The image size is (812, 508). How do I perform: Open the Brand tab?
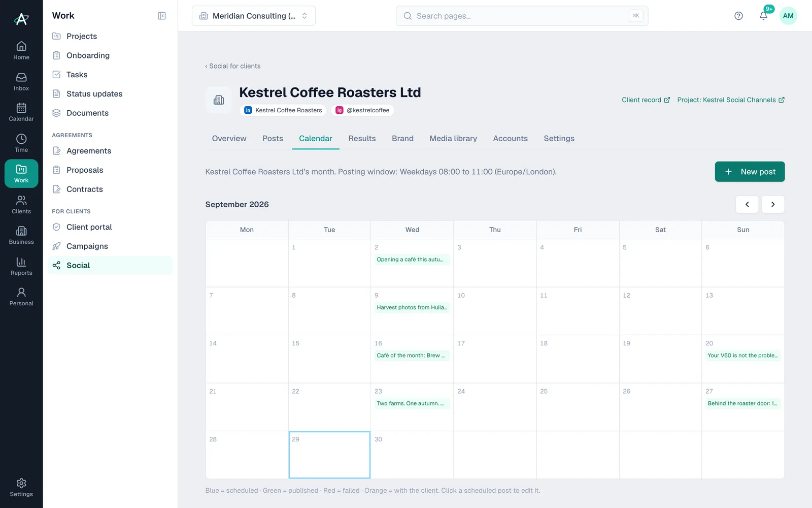pyautogui.click(x=402, y=138)
